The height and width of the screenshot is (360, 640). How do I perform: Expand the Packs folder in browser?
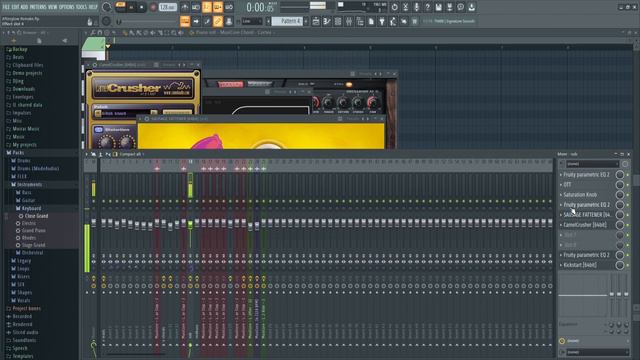pos(18,153)
